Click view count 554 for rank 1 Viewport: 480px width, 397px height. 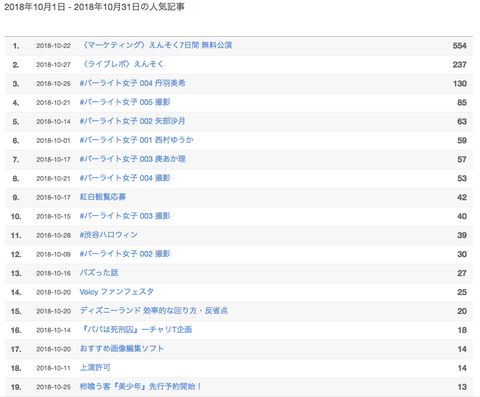click(x=459, y=46)
